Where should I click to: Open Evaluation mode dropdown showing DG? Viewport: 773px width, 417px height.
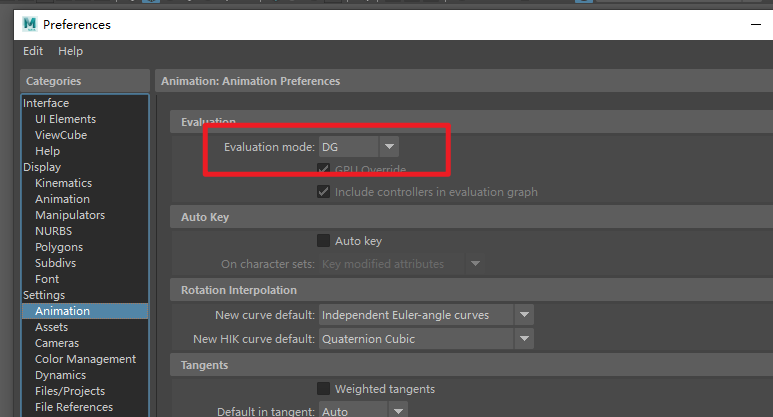359,147
